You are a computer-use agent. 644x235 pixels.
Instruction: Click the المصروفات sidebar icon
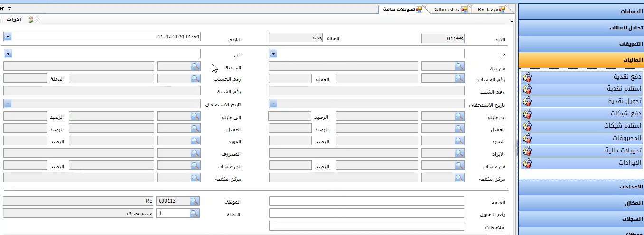coord(527,139)
